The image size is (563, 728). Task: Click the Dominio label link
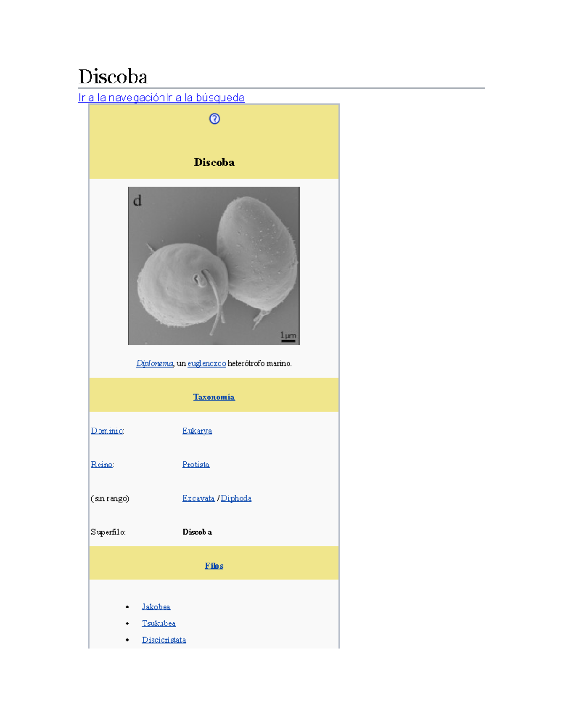107,431
